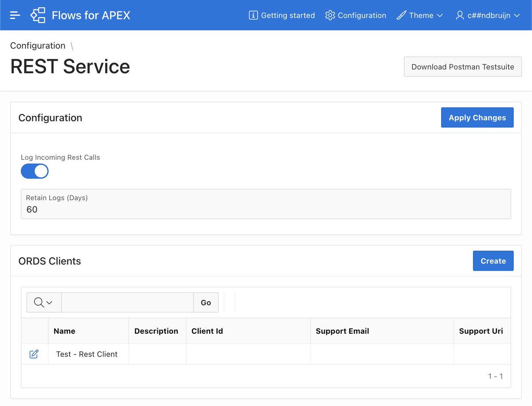
Task: Click the Go search button
Action: [206, 303]
